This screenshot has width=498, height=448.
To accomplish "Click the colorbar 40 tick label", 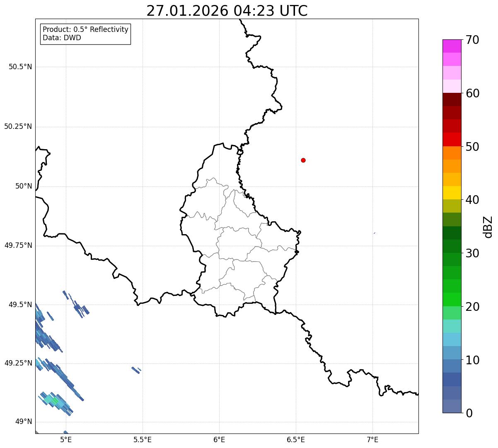I will pos(472,200).
